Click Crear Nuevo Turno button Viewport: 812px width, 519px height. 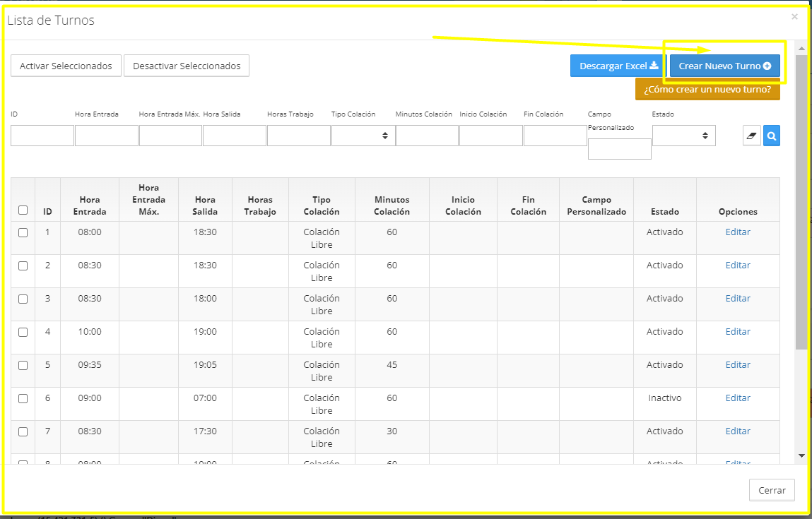point(724,66)
